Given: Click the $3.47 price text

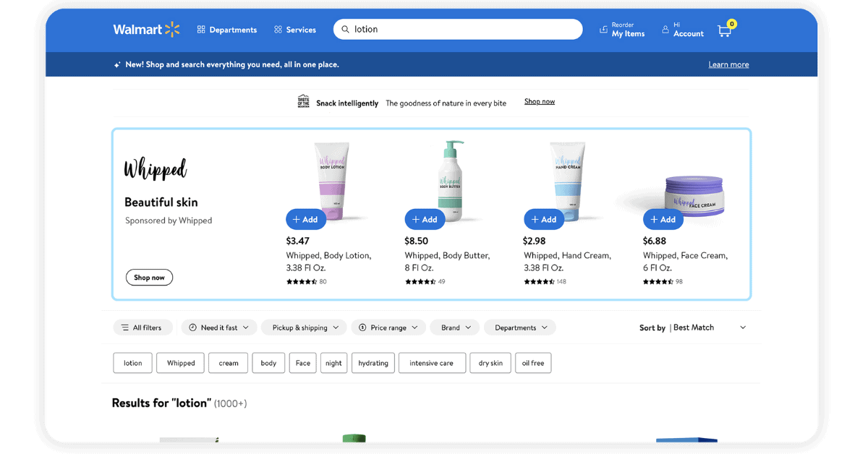Looking at the screenshot, I should pos(298,241).
